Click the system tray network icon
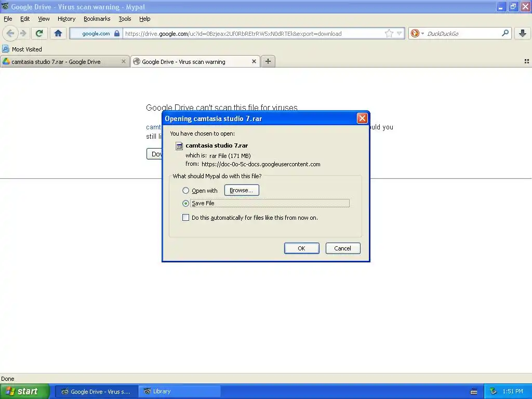The image size is (532, 399). tap(494, 392)
